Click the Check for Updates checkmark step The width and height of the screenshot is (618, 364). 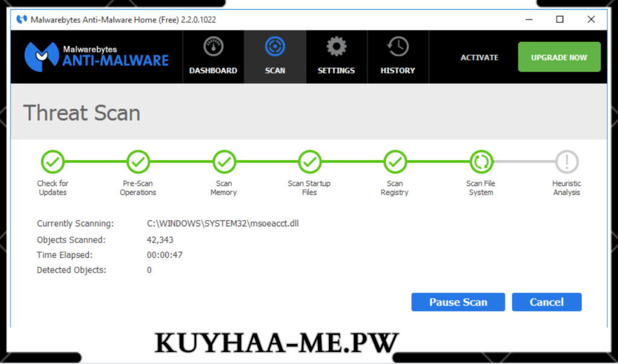point(53,162)
